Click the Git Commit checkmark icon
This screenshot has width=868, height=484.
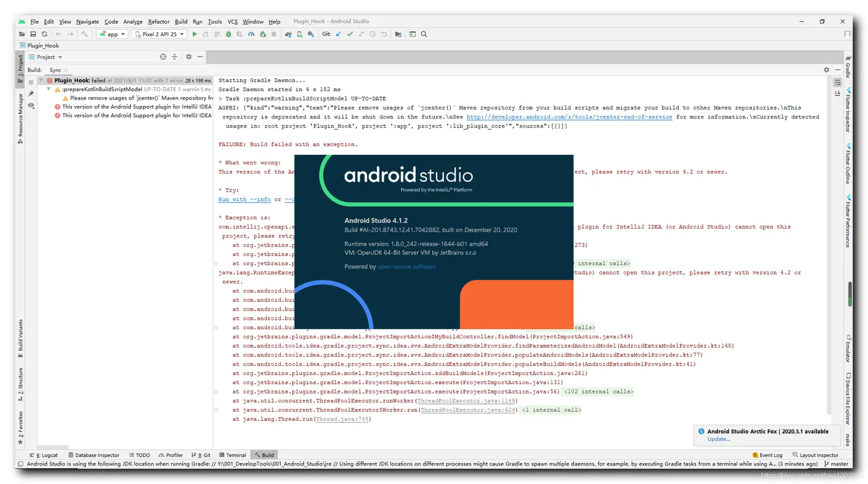click(x=350, y=34)
